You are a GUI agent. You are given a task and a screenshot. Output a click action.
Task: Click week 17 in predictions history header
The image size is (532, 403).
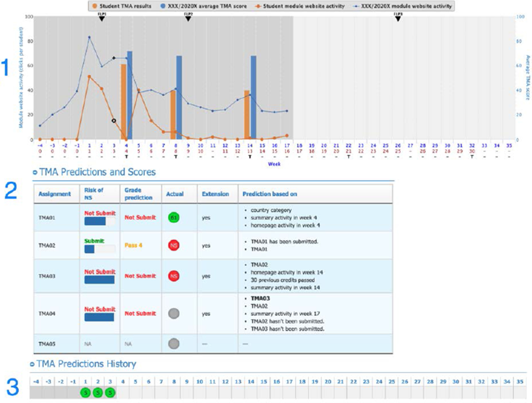coord(289,382)
